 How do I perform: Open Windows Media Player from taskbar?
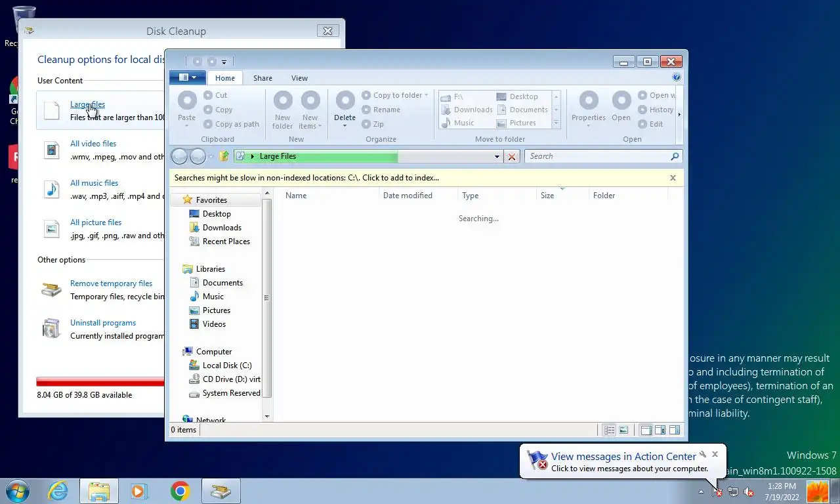pos(139,491)
